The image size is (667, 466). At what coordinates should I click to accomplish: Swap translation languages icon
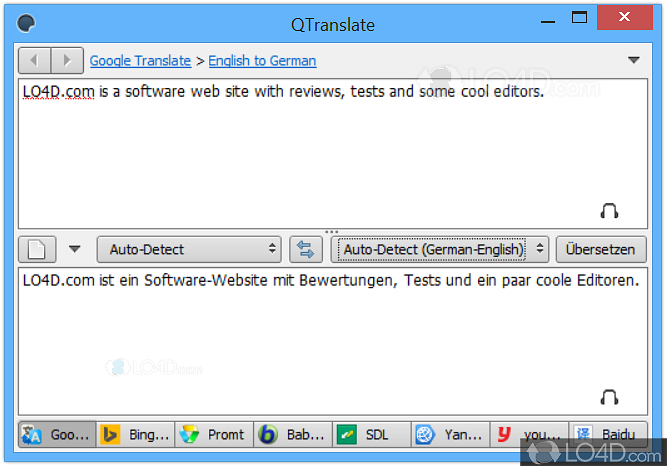305,249
